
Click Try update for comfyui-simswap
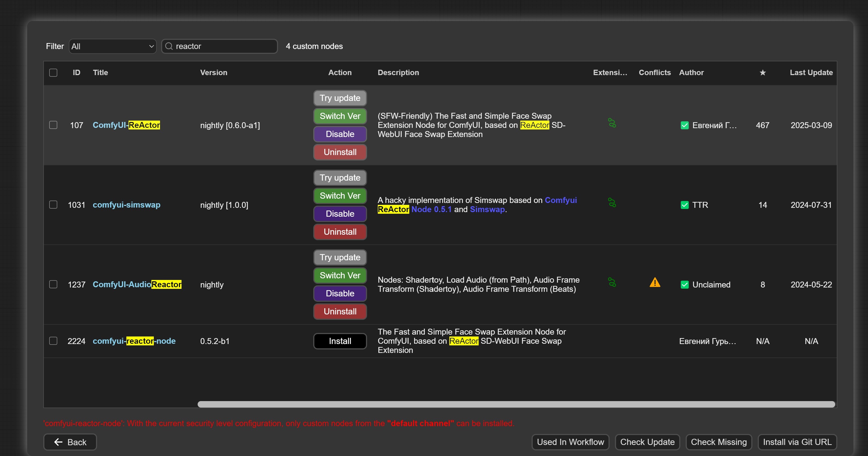(x=340, y=178)
